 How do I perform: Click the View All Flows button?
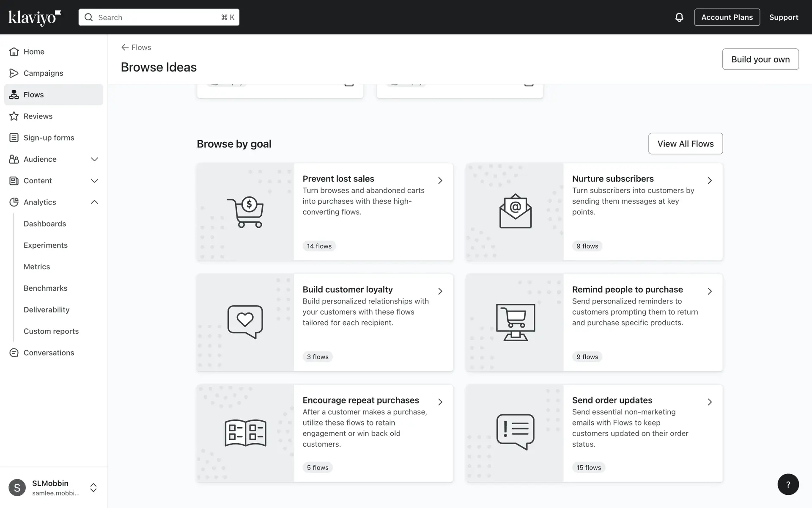point(685,144)
